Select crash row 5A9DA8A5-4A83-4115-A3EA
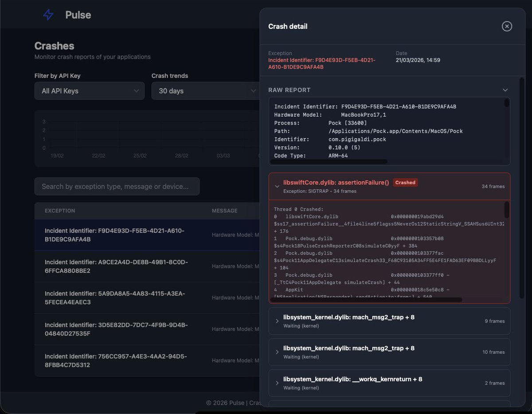Viewport: 532px width, 414px height. 147,298
